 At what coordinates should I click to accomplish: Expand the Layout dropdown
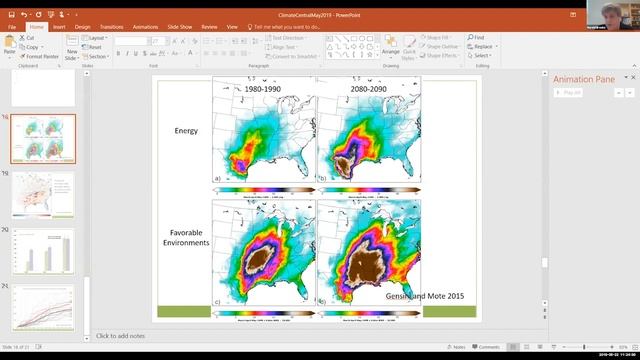coord(95,38)
